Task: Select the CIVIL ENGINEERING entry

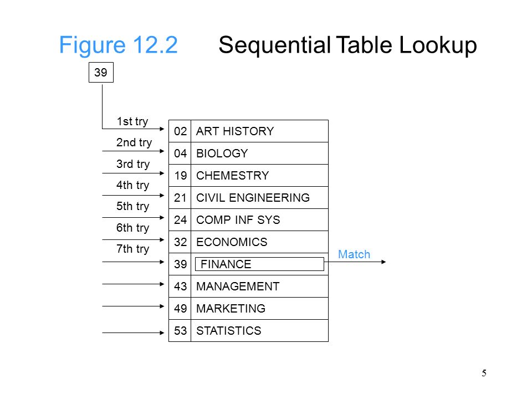Action: point(248,198)
